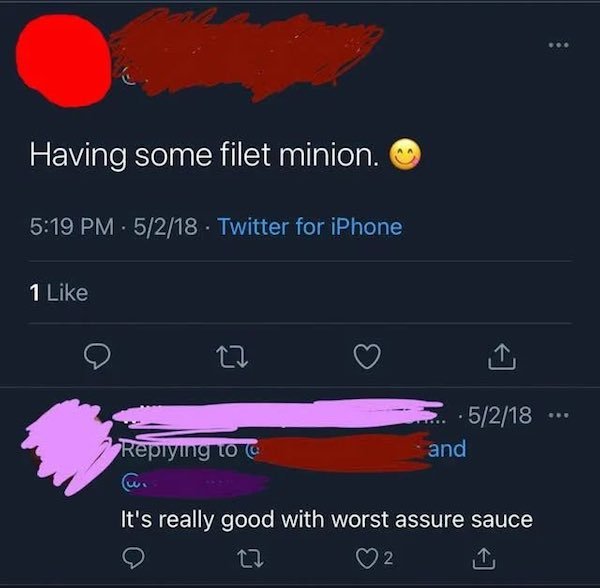Viewport: 600px width, 588px height.
Task: Tap the 5/2/18 date on the reply
Action: [x=499, y=415]
